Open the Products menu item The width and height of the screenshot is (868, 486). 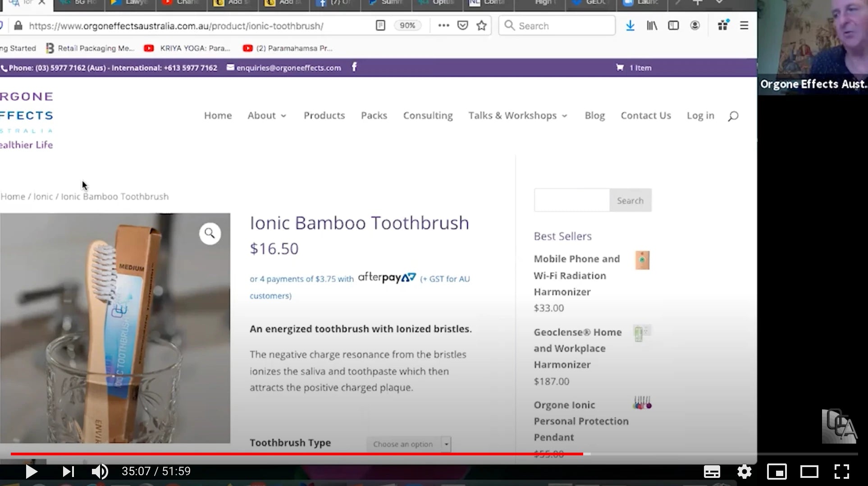[x=324, y=116]
